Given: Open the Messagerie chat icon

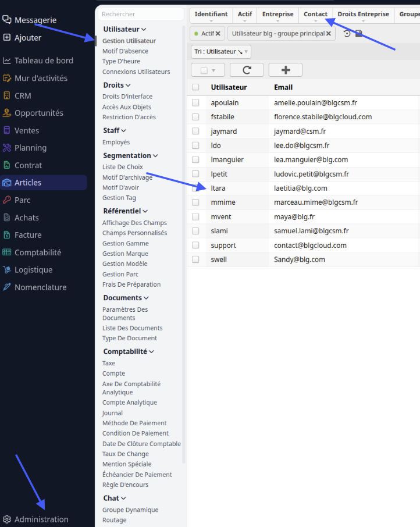Looking at the screenshot, I should [x=7, y=20].
